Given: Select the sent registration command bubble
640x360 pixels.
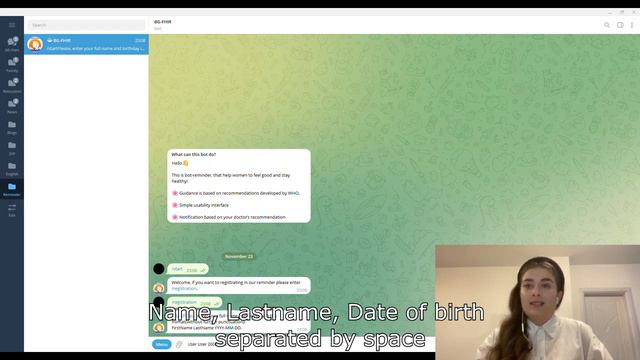Looking at the screenshot, I should (x=195, y=302).
